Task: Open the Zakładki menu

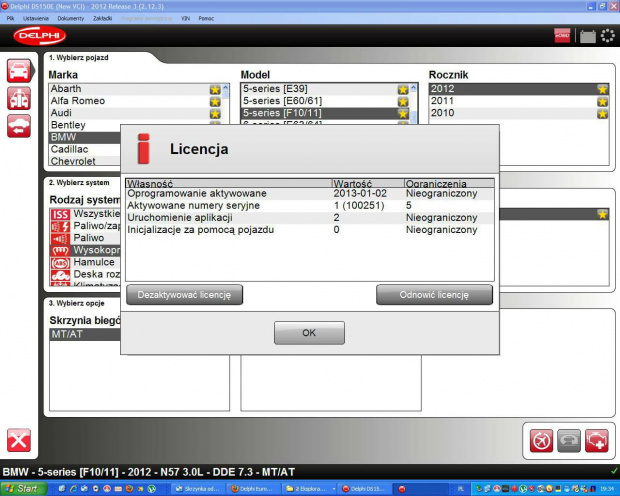Action: pos(102,18)
